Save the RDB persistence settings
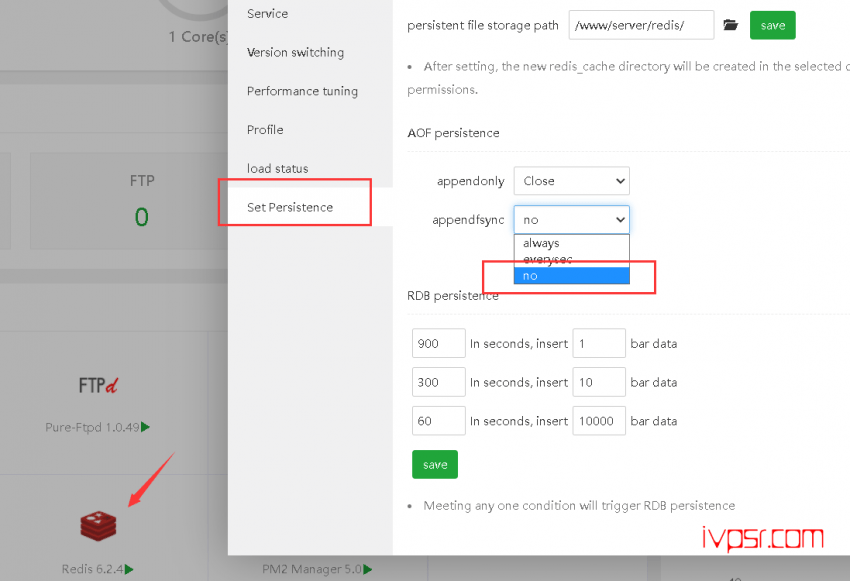 (435, 464)
